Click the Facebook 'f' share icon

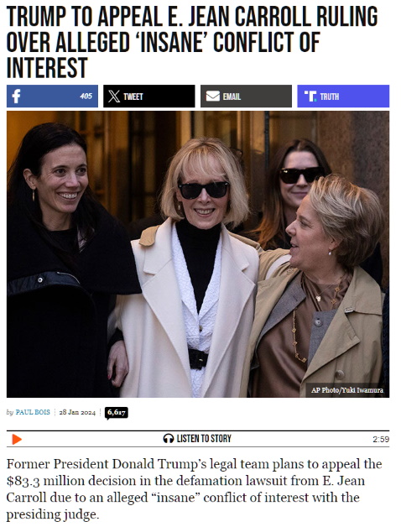pyautogui.click(x=16, y=96)
